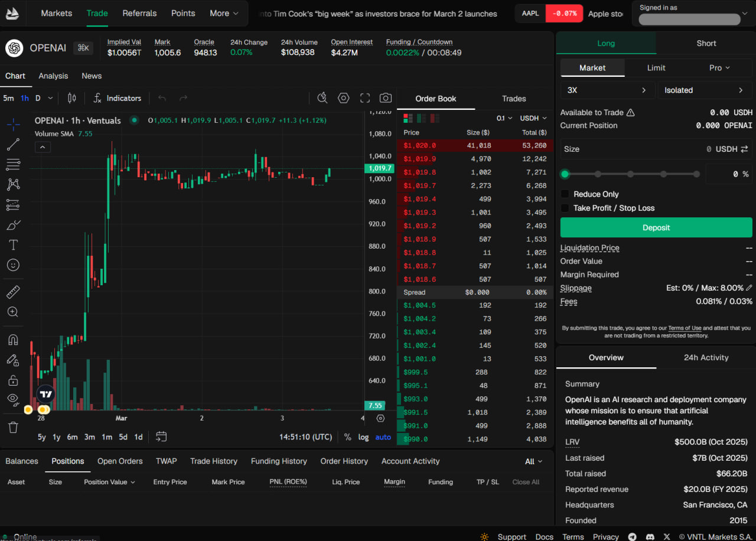Screen dimensions: 756x541
Task: Click the sailboat logo in the header
Action: (12, 13)
